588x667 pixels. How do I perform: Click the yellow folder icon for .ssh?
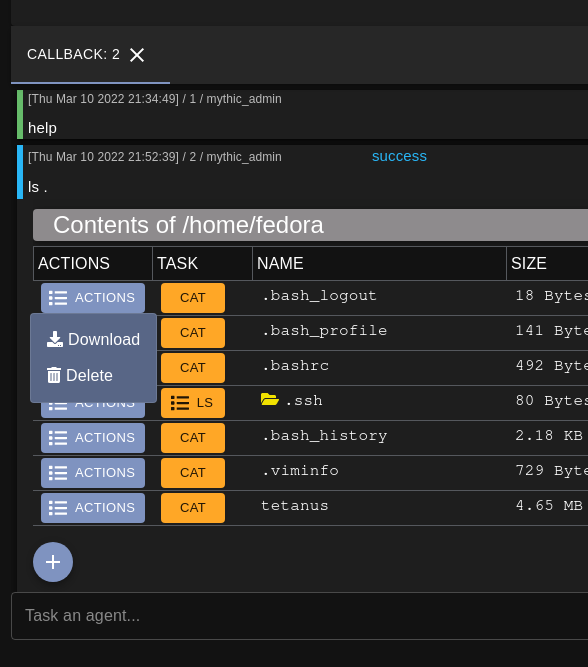(x=270, y=399)
